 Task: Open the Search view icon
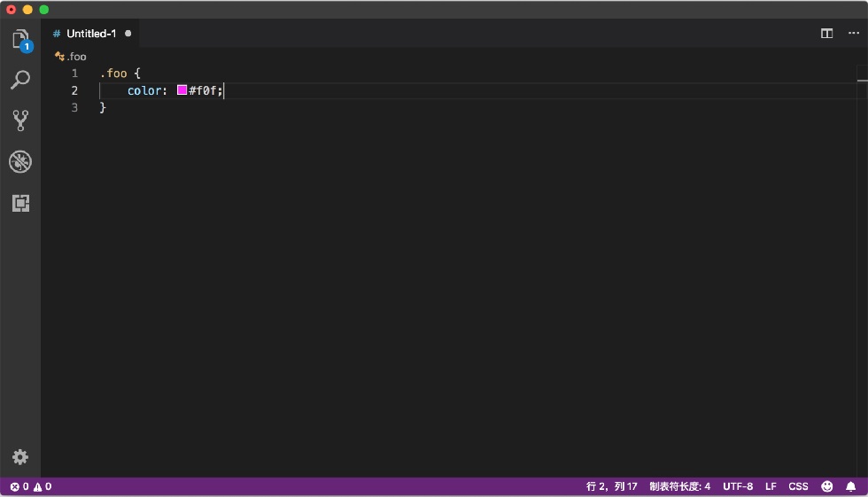pyautogui.click(x=20, y=81)
